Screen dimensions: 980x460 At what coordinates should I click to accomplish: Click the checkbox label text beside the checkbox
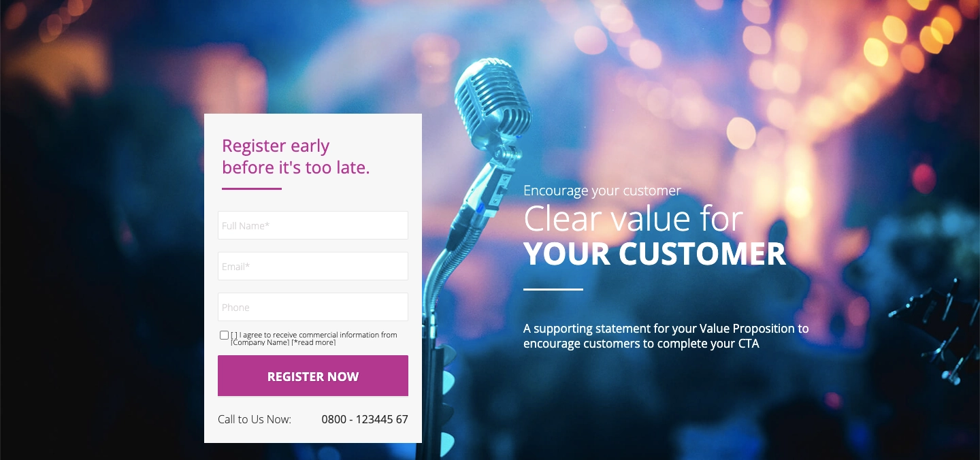pos(313,335)
